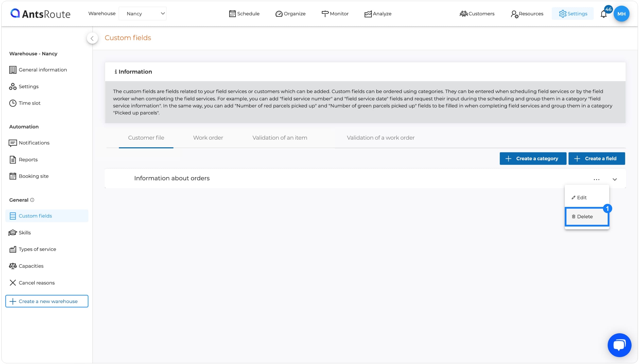639x364 pixels.
Task: Open the notifications bell
Action: 604,14
